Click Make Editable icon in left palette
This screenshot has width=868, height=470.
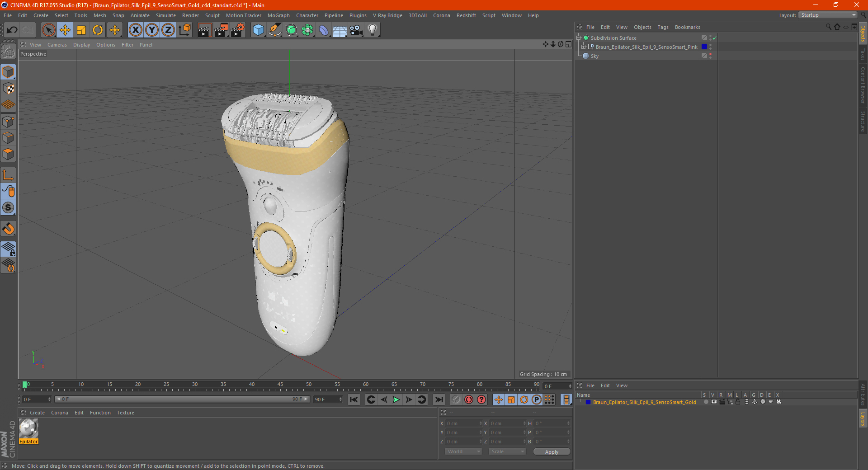tap(8, 52)
